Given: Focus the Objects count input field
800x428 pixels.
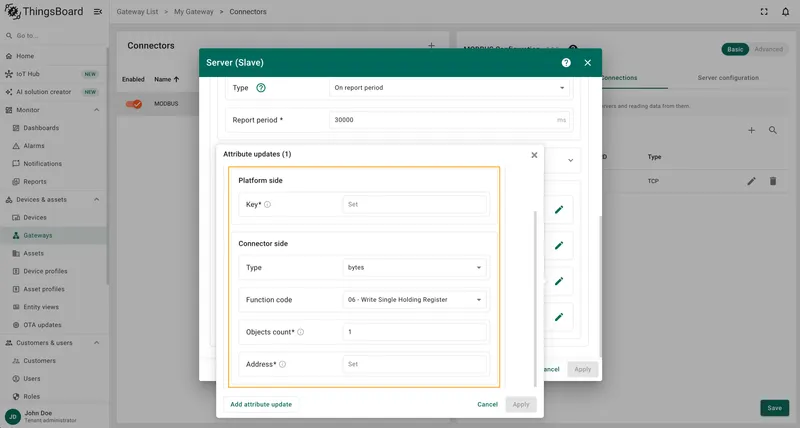Looking at the screenshot, I should (414, 332).
